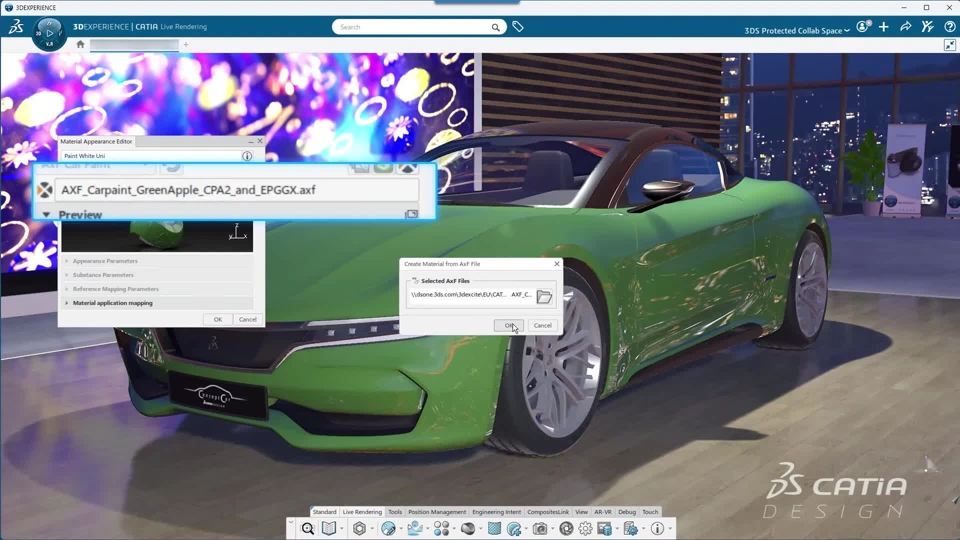
Task: Click the AXF_Carpaint_GreenApple file name field
Action: 237,190
